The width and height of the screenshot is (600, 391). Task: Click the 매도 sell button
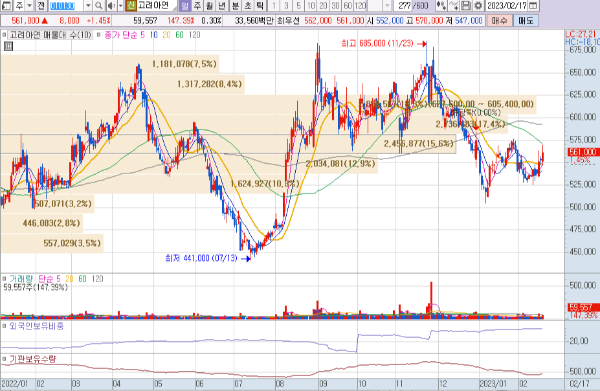[x=526, y=21]
